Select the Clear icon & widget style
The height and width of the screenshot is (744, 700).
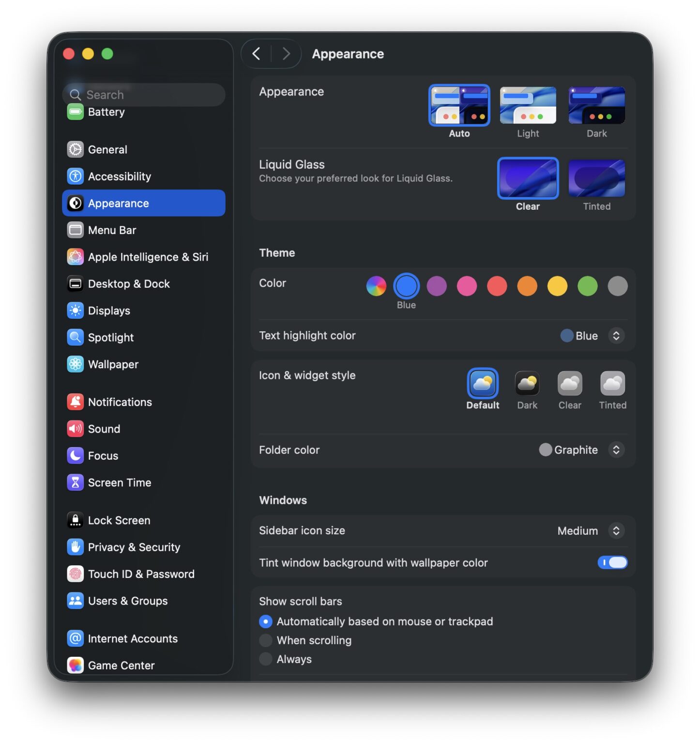[x=570, y=384]
